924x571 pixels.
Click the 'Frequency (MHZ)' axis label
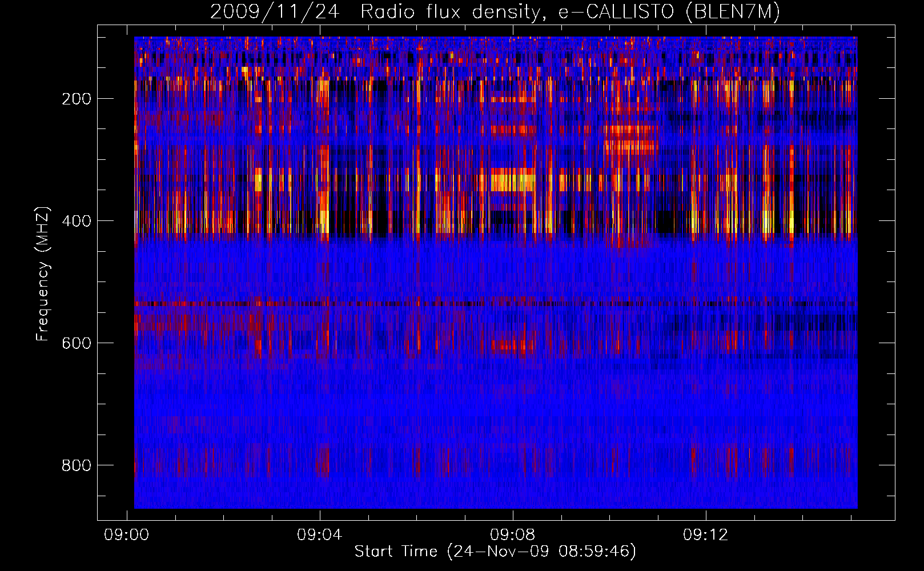pyautogui.click(x=43, y=274)
